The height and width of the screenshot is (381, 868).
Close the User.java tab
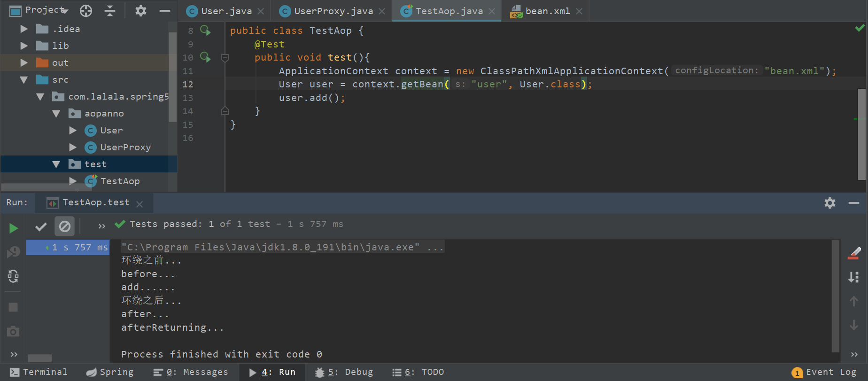coord(261,11)
